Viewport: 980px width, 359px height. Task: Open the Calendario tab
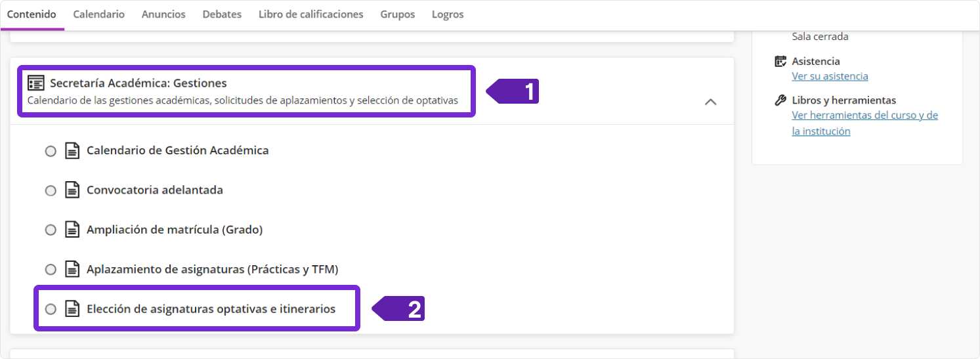coord(98,14)
